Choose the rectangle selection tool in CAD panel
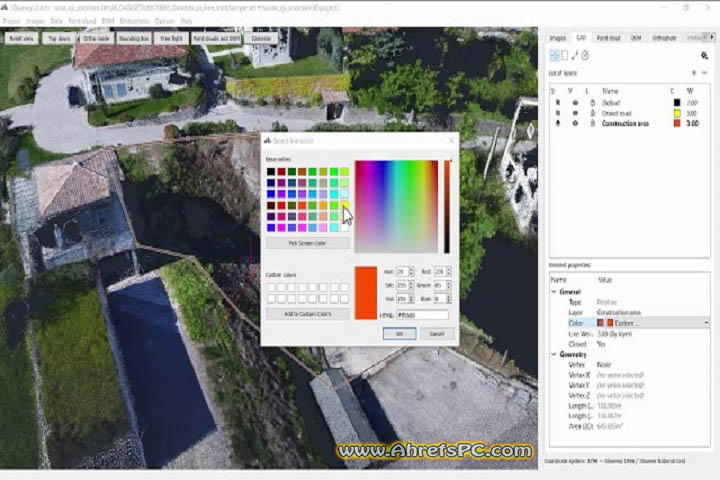 click(x=564, y=56)
